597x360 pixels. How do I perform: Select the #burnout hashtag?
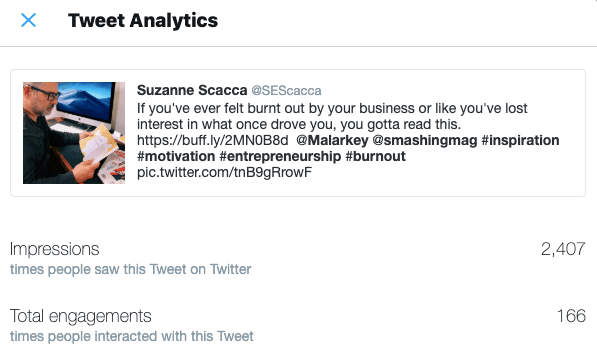point(375,156)
